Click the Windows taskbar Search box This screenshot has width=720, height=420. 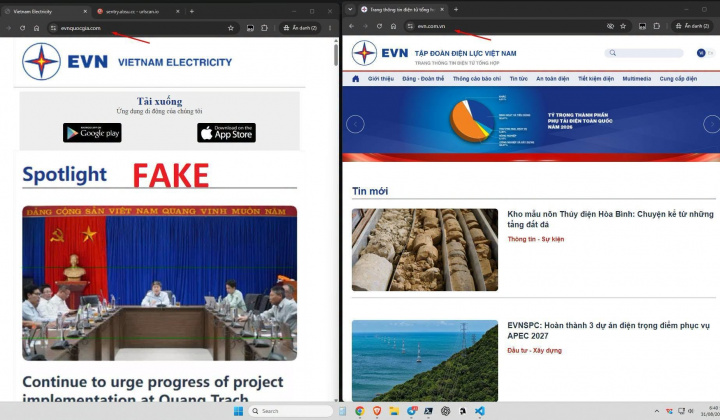coord(291,411)
